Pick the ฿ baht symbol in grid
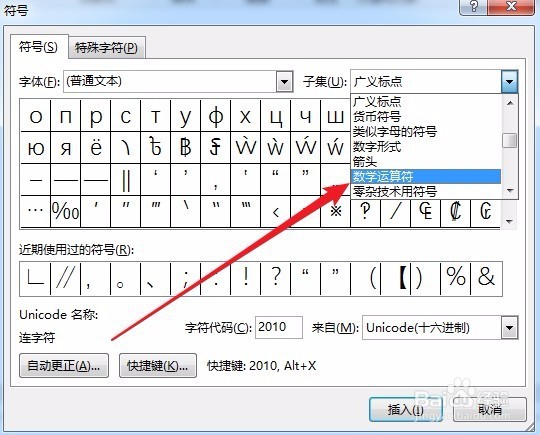 [186, 148]
